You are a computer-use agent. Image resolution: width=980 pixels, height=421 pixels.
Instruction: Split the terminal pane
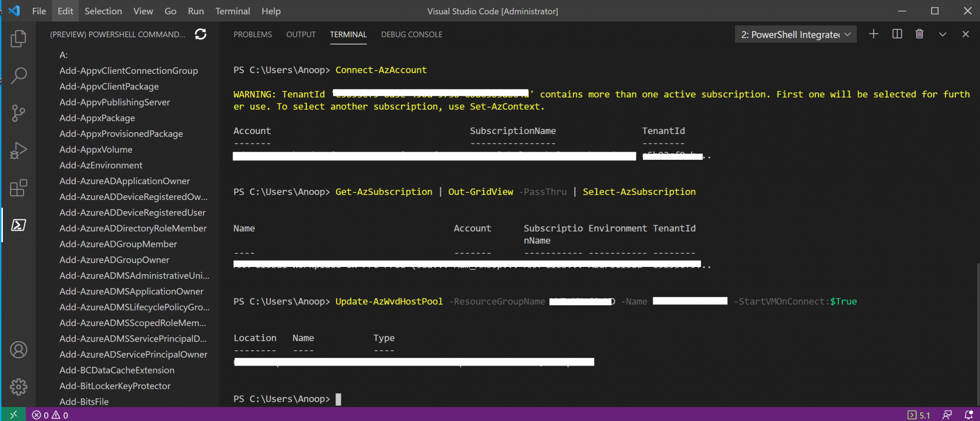[897, 34]
